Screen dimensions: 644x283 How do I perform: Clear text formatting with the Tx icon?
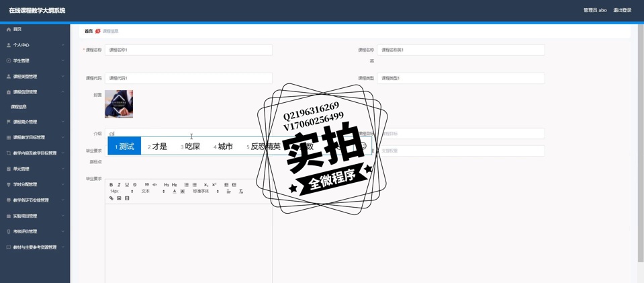point(241,192)
